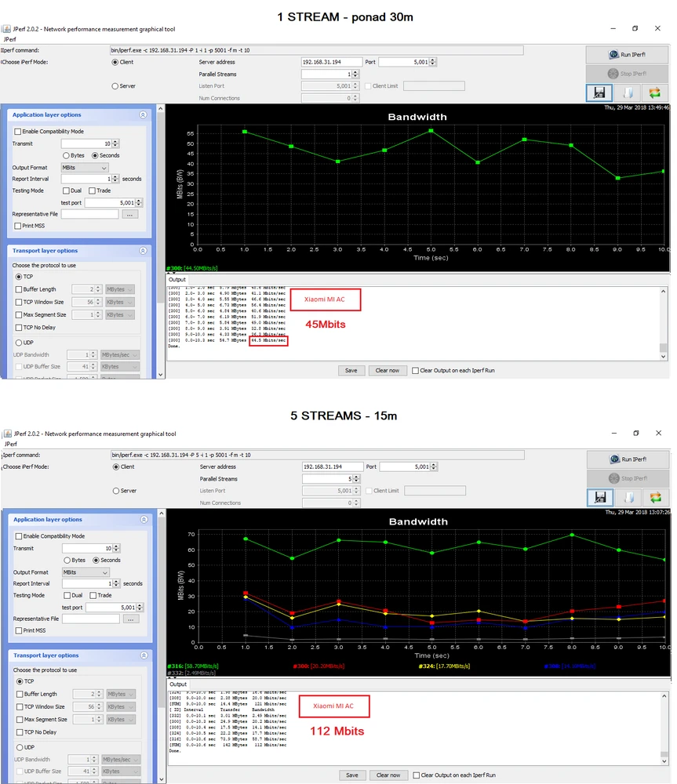Click the green-orange arrows icon in 5 STREAMS window
677x784 pixels.
pyautogui.click(x=655, y=497)
